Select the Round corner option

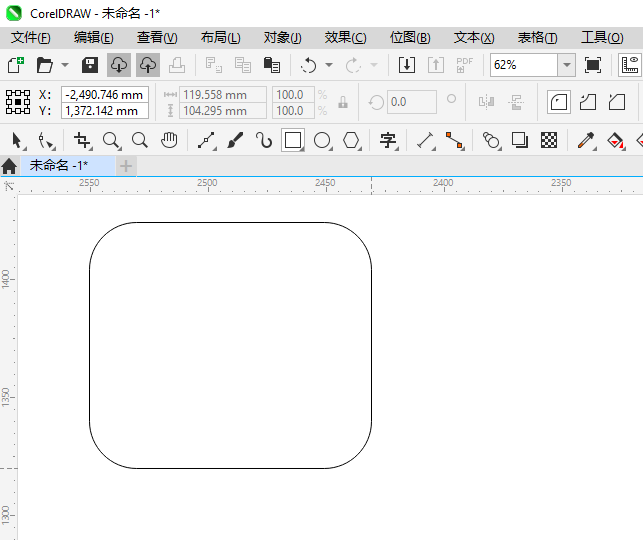pos(559,102)
